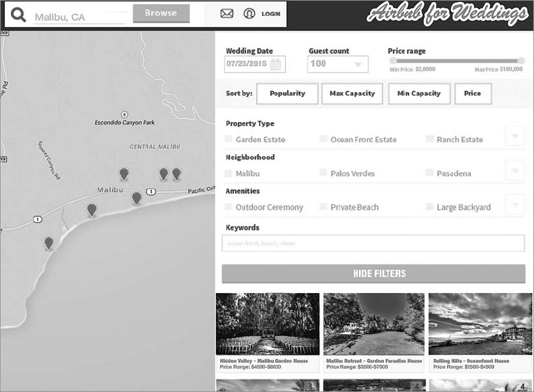Sort results by Popularity

point(287,94)
